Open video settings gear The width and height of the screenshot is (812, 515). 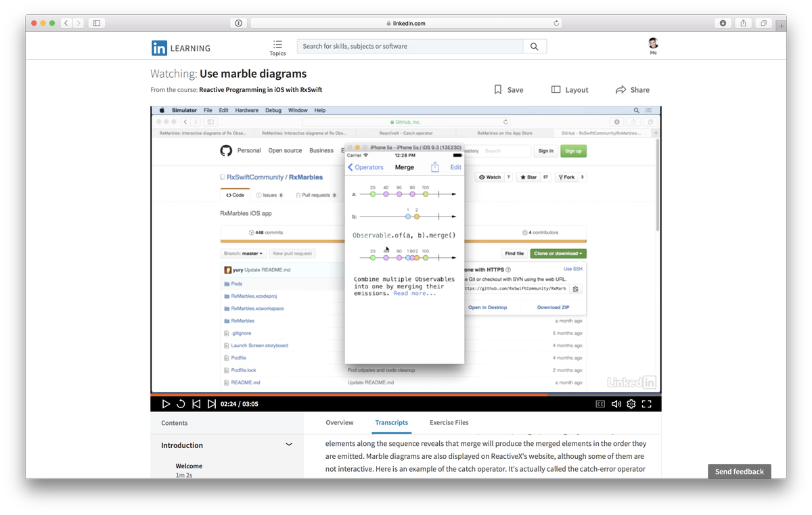[631, 404]
